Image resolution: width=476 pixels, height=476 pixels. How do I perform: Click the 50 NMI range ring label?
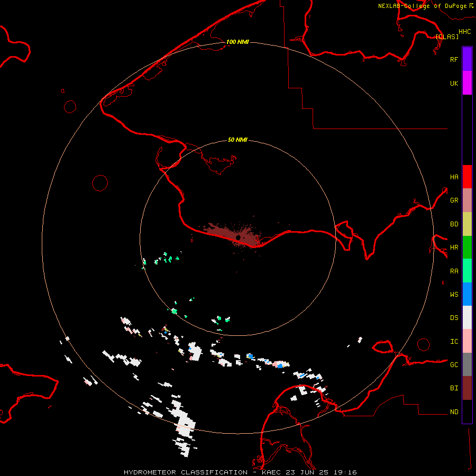pyautogui.click(x=237, y=140)
